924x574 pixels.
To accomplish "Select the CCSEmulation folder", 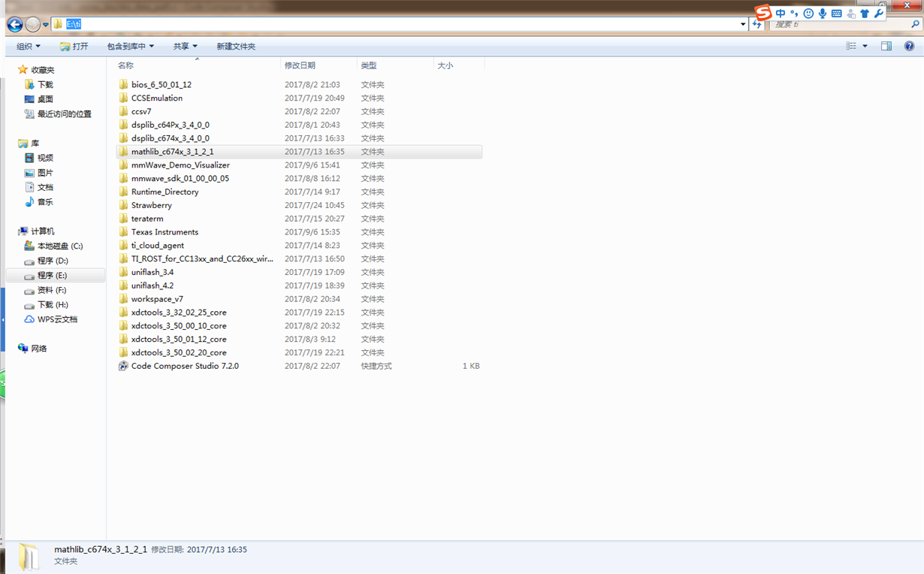I will [x=157, y=98].
